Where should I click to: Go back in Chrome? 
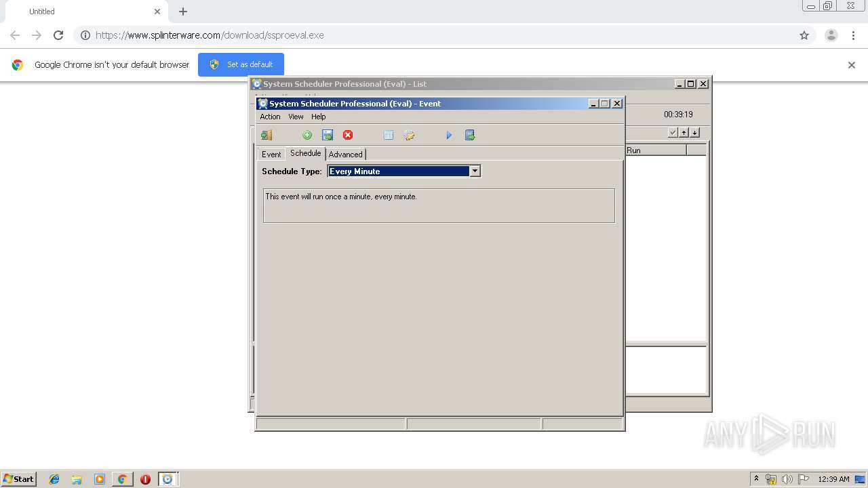point(15,35)
